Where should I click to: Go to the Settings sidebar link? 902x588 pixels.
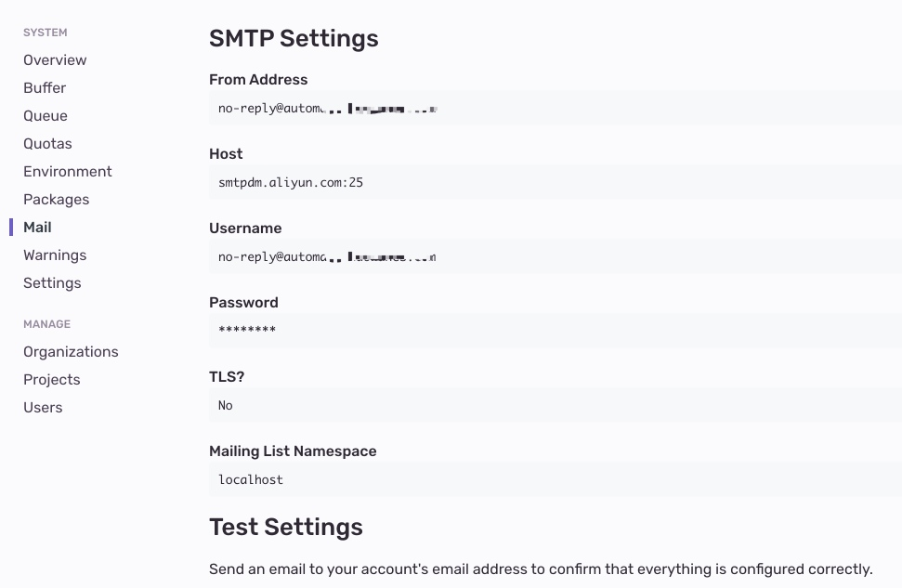click(52, 283)
